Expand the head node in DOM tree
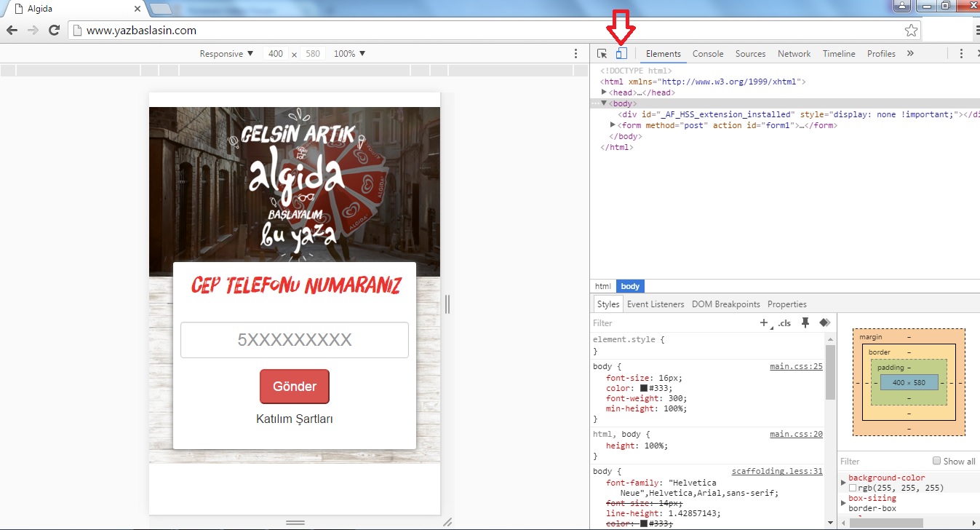The width and height of the screenshot is (980, 530). pos(604,92)
